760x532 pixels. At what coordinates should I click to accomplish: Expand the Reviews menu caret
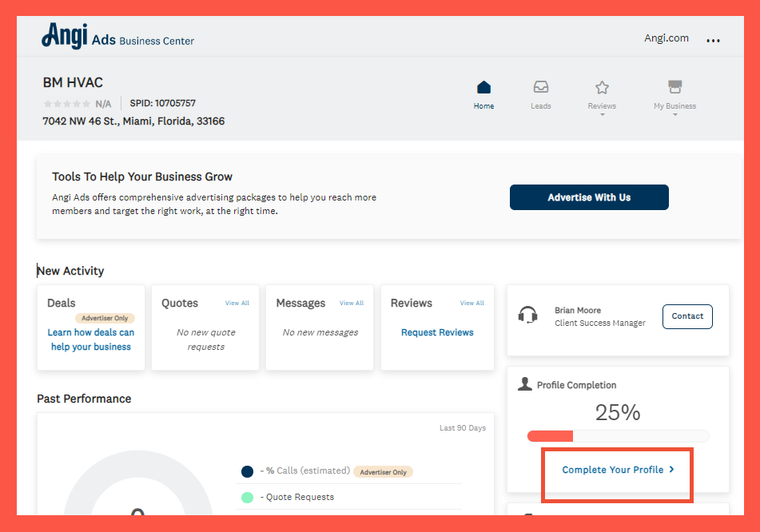(x=602, y=115)
